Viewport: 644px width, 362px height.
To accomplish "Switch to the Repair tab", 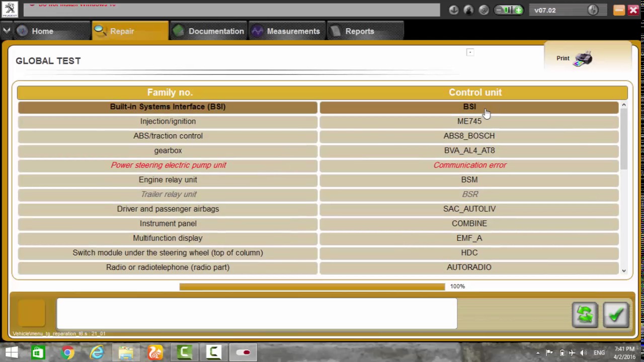I will pos(130,31).
